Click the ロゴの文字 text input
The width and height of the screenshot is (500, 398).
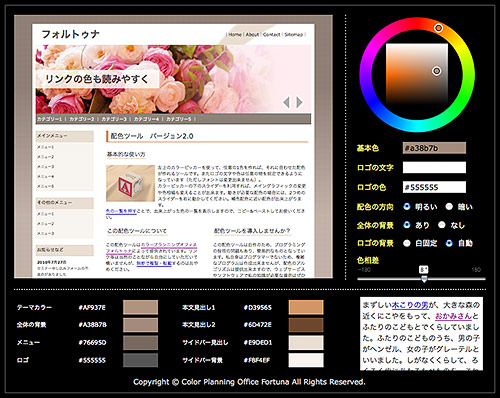tap(434, 167)
